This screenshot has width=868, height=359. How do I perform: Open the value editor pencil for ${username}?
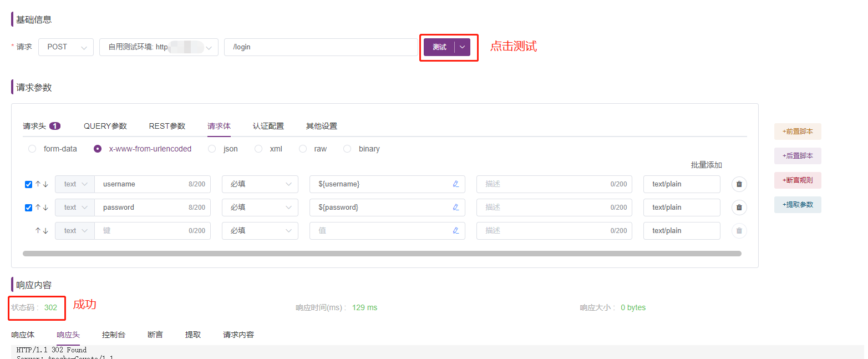[x=456, y=184]
